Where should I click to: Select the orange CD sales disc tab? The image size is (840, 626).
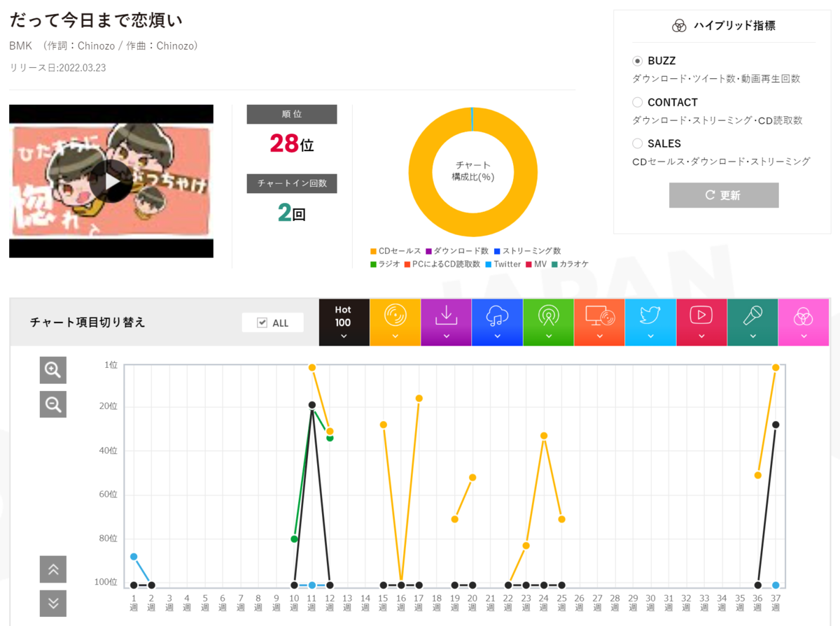395,322
